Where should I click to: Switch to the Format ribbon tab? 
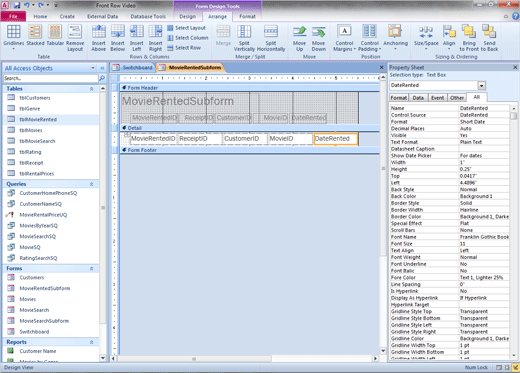[x=247, y=16]
